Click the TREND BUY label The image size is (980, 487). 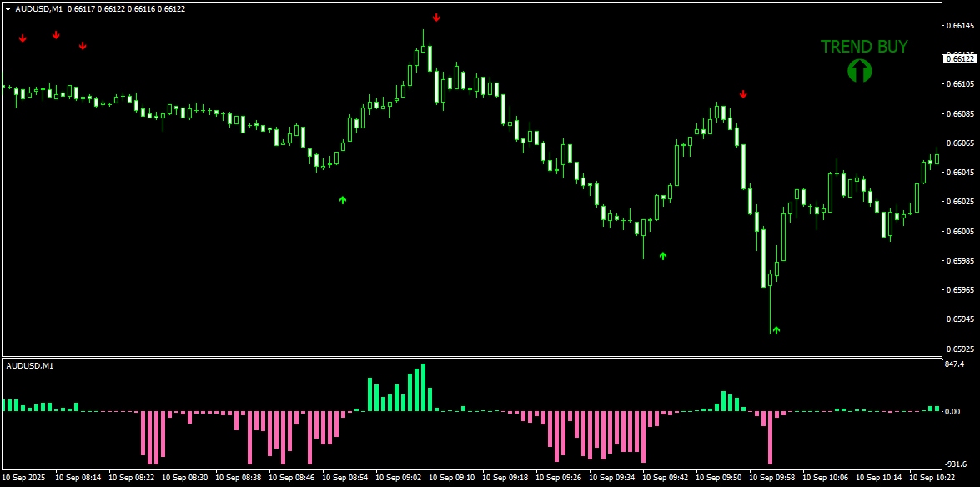864,47
